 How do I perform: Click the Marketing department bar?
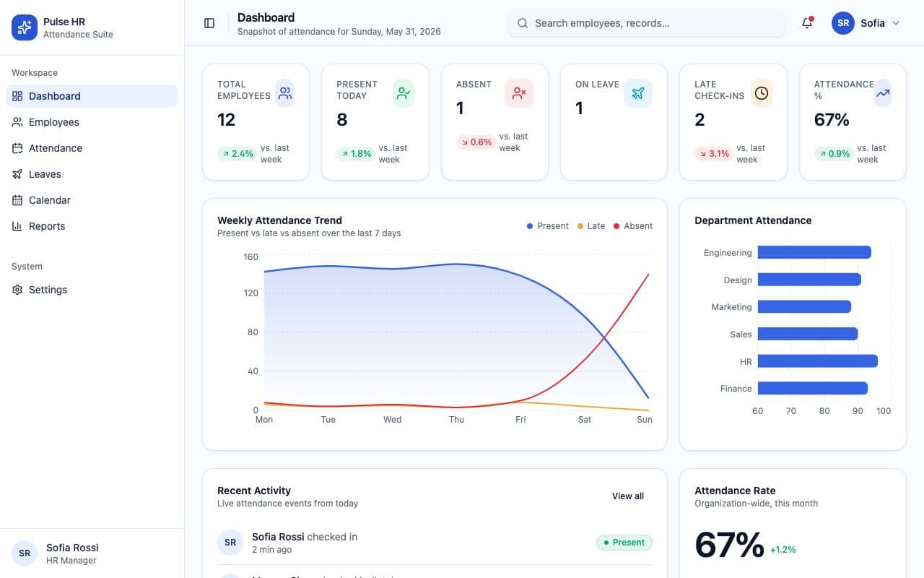tap(804, 307)
